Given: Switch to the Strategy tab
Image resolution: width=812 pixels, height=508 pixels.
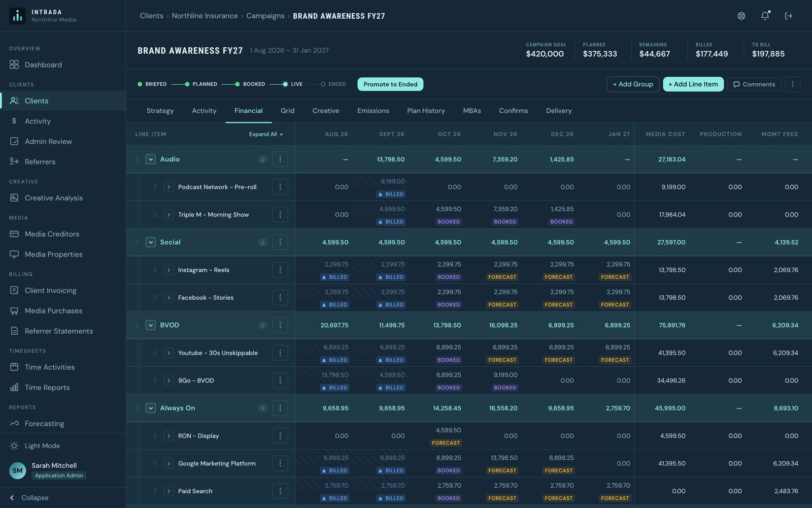Looking at the screenshot, I should click(160, 111).
